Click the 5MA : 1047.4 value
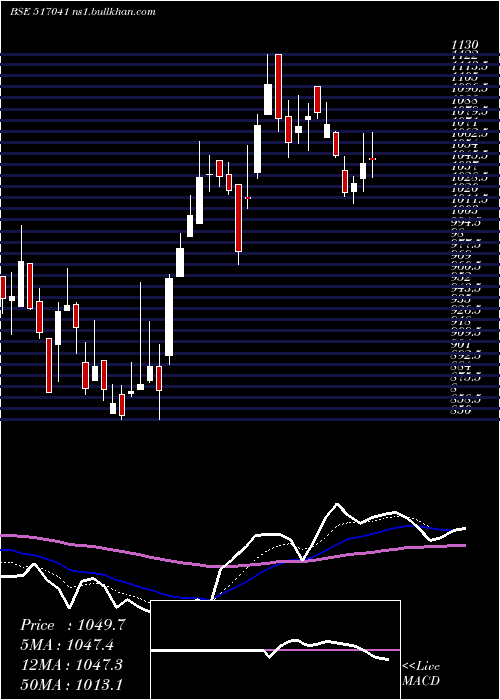This screenshot has width=500, height=700. coord(67,645)
